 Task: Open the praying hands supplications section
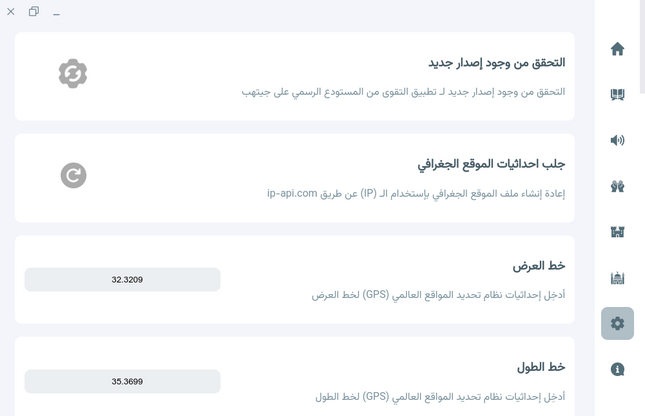tap(617, 186)
